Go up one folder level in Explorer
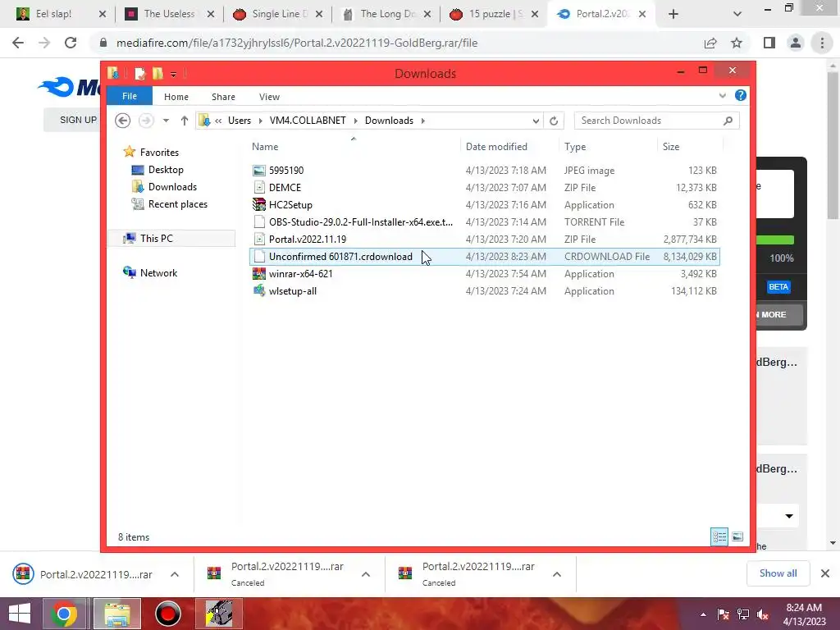This screenshot has height=630, width=840. 185,121
